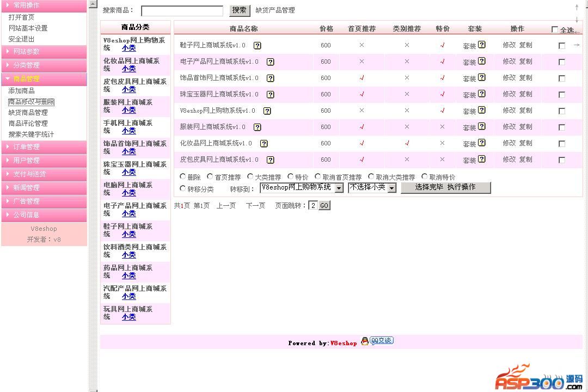Click the 下一页 pagination link

[x=255, y=206]
